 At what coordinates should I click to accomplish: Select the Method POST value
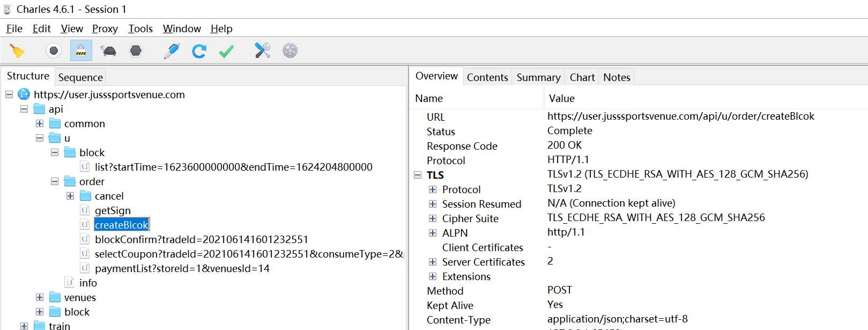[x=560, y=290]
